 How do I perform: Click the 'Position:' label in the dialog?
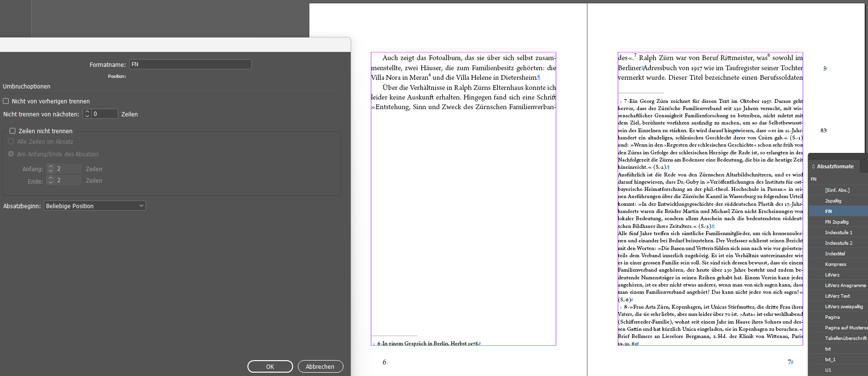[x=117, y=76]
